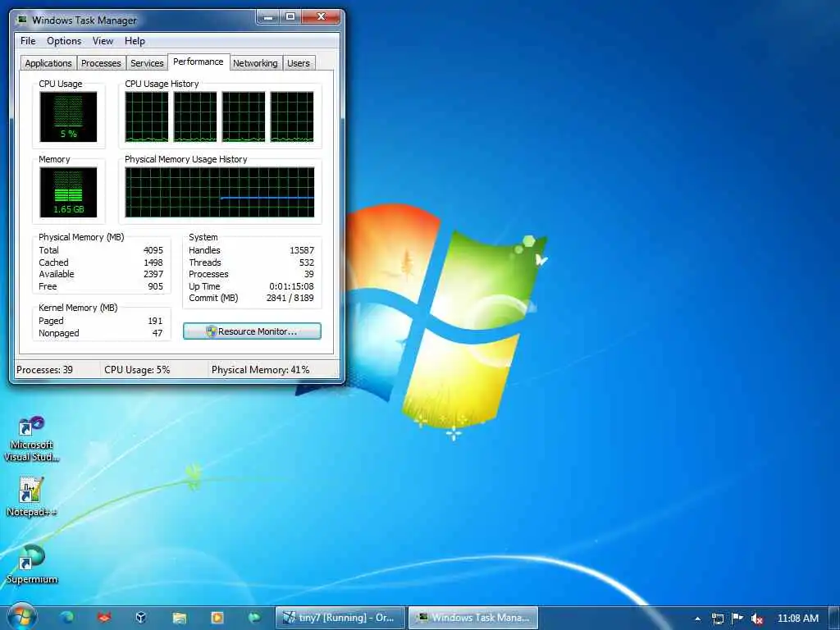Screen dimensions: 840x630
Task: Launch the Edge browser from taskbar
Action: pos(67,618)
